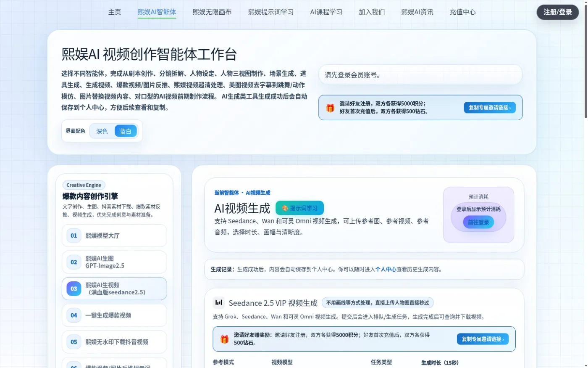
Task: Open sidebar item 02 熙娱AI生图 GPT-Image2.5
Action: coord(114,262)
